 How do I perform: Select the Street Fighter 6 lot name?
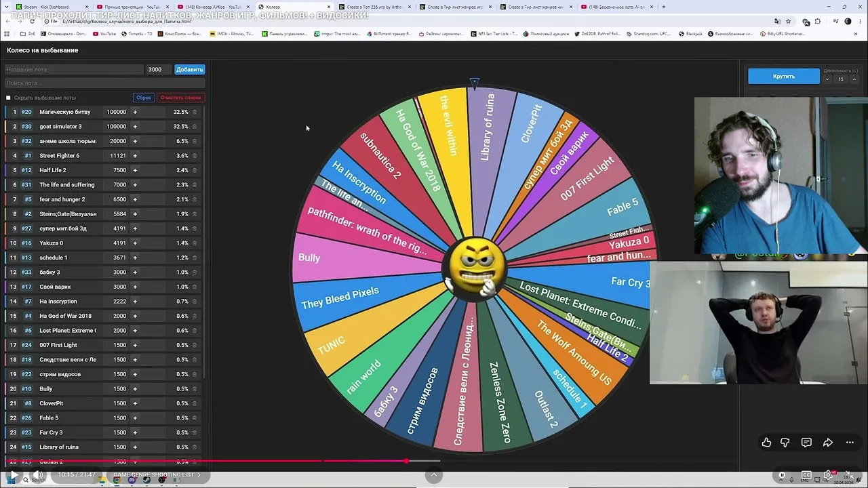pyautogui.click(x=59, y=156)
